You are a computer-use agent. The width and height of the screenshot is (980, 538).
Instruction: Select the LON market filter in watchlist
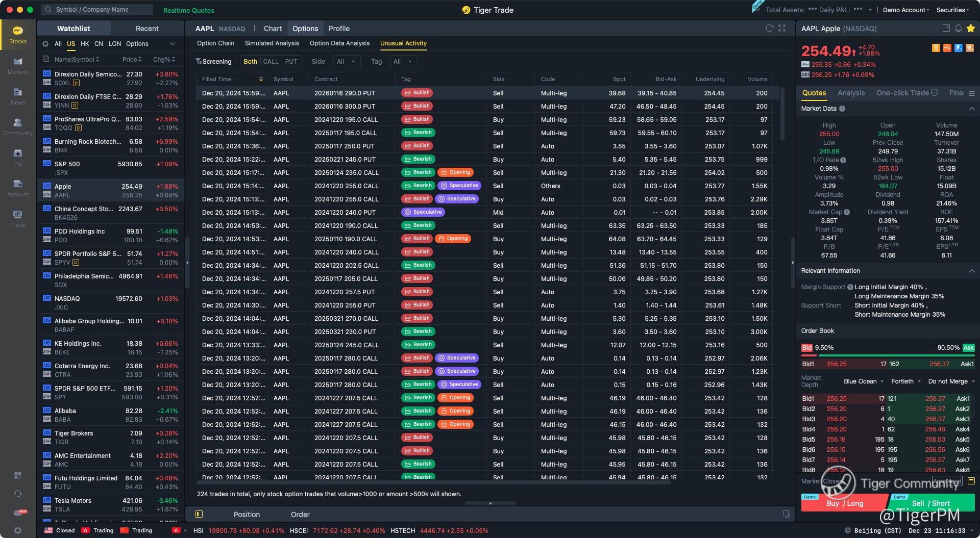[x=115, y=44]
